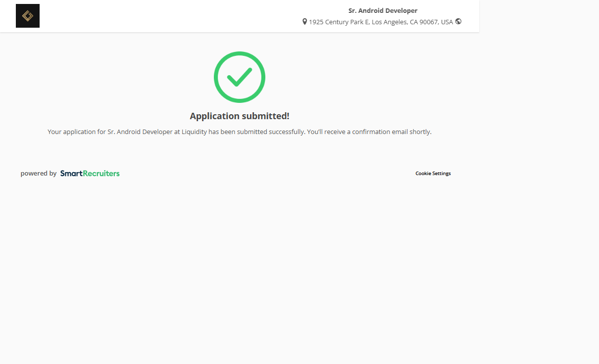Click the green checkmark success icon
The image size is (599, 364).
point(240,77)
